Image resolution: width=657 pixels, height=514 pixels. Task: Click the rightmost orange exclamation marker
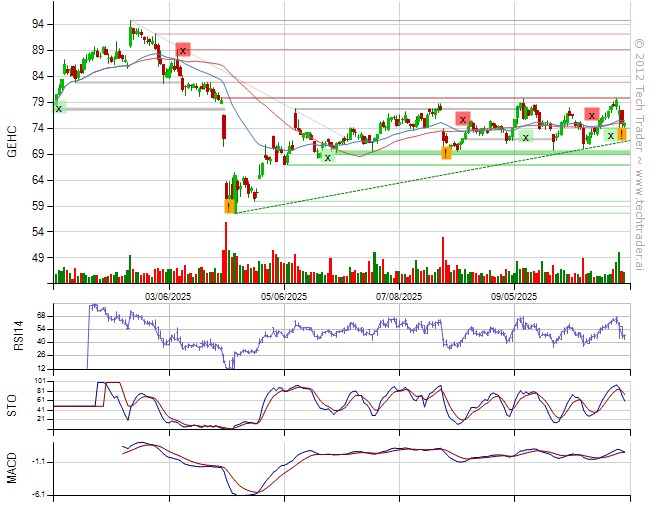click(621, 133)
